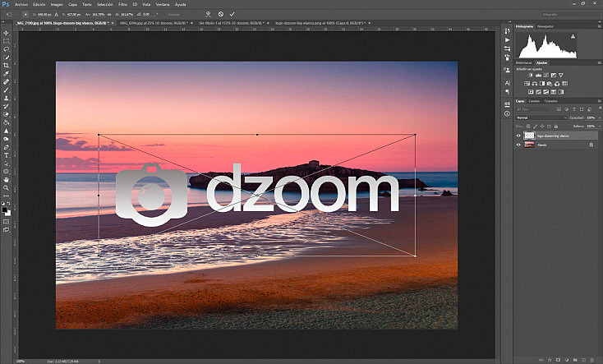Toggle the maintain aspect ratio link

[x=109, y=14]
